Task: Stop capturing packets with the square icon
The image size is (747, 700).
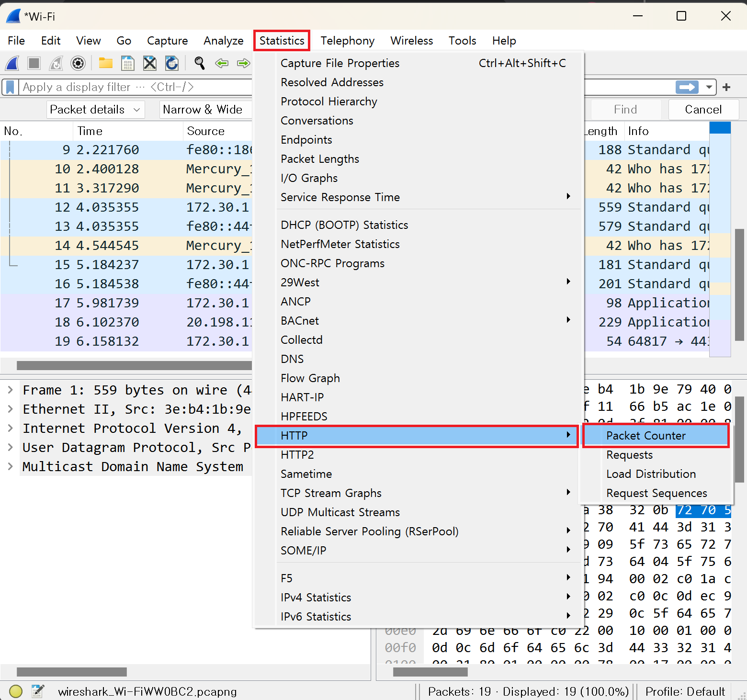Action: [x=34, y=63]
